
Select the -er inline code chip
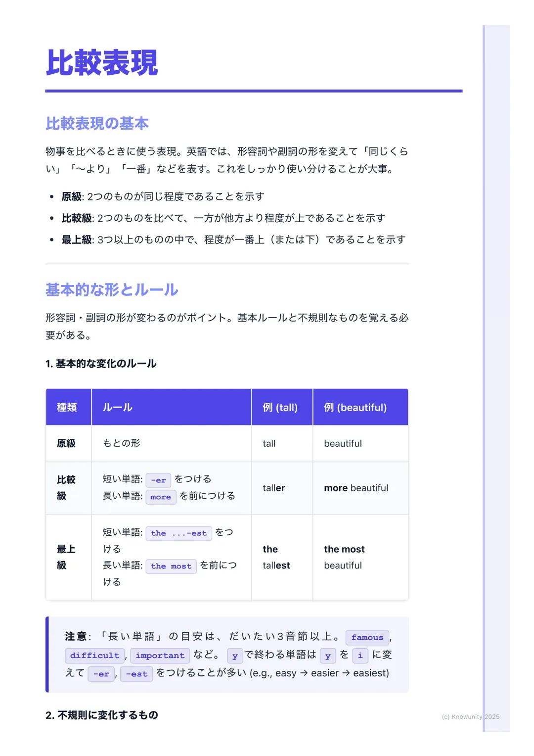158,479
